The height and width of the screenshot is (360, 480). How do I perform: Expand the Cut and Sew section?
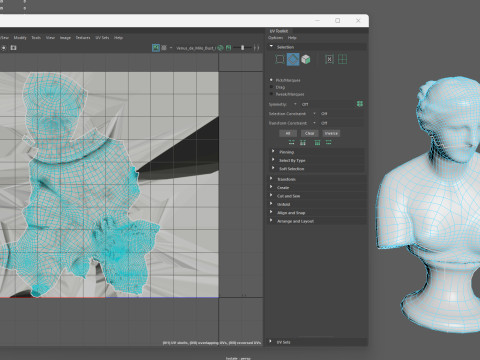[x=318, y=196]
